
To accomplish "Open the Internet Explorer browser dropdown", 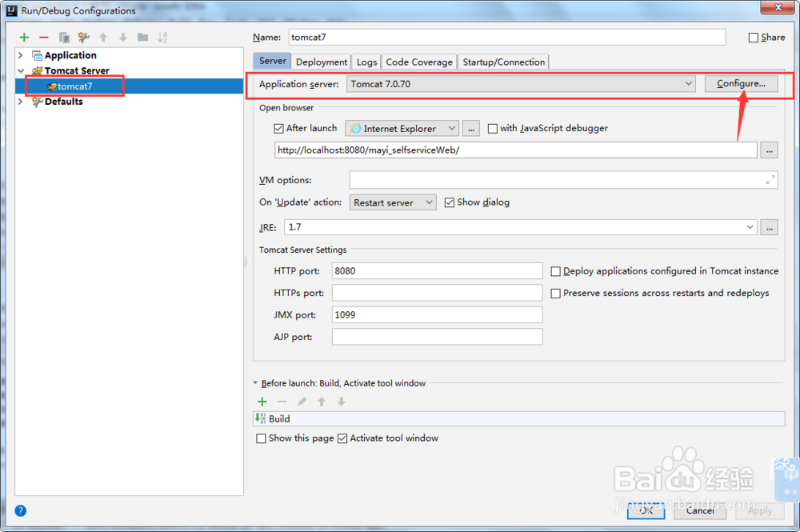I will point(452,128).
